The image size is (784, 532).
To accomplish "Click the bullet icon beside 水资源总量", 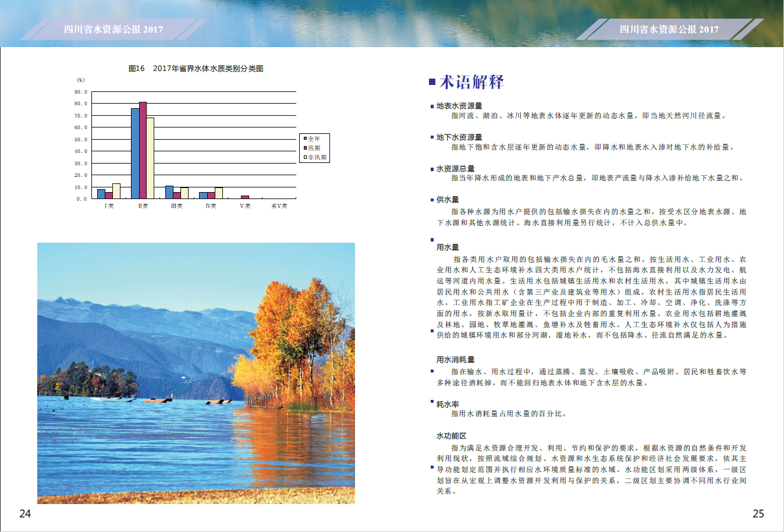I will (x=432, y=169).
